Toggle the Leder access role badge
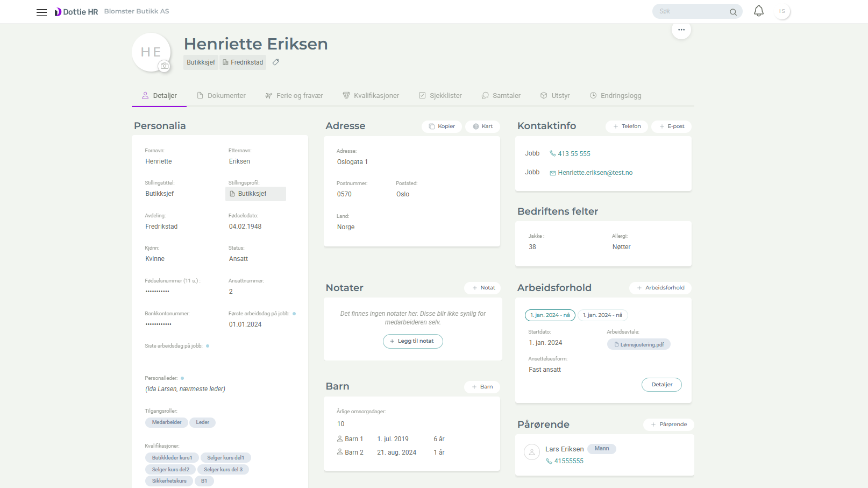The image size is (868, 488). [203, 422]
